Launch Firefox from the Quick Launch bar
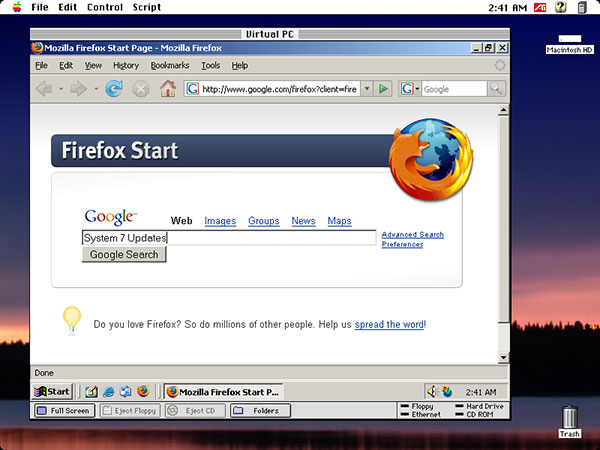Screen dimensions: 600x450 click(x=142, y=391)
